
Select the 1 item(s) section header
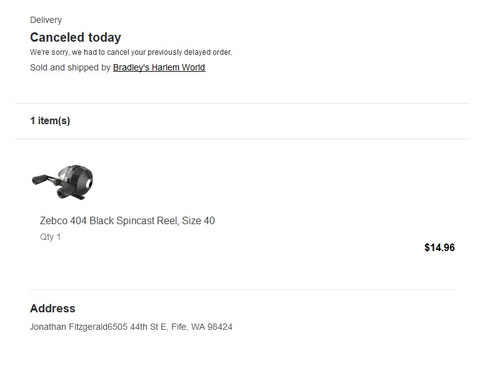click(50, 121)
